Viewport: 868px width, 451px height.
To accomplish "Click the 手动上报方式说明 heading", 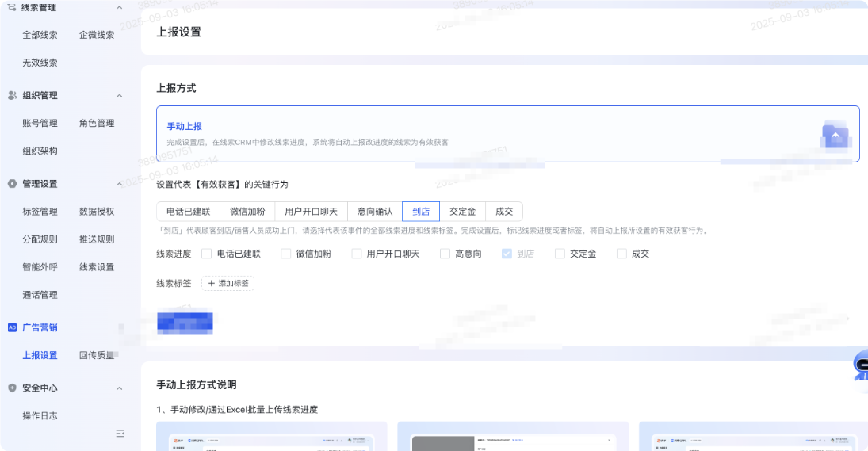I will (197, 384).
